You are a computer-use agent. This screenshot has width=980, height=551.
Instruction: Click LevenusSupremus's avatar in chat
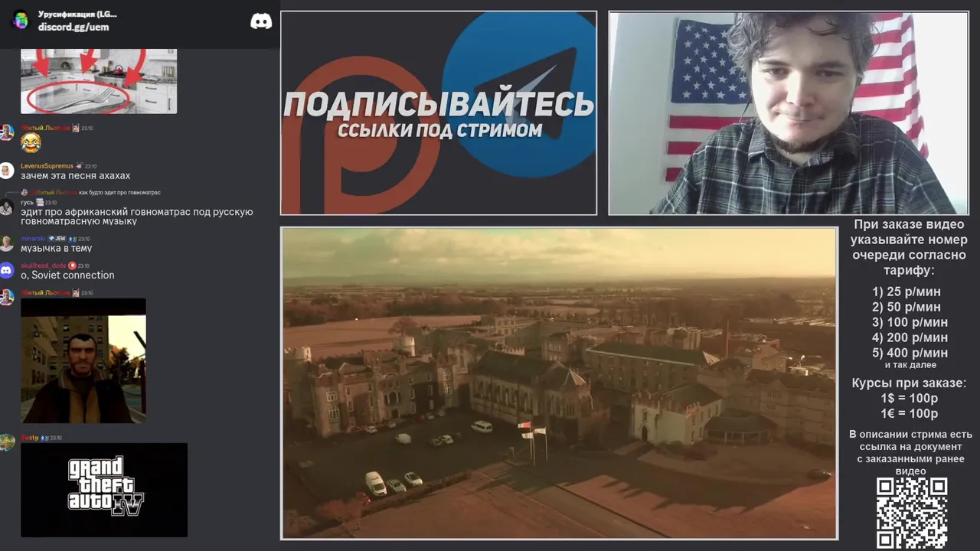click(7, 171)
